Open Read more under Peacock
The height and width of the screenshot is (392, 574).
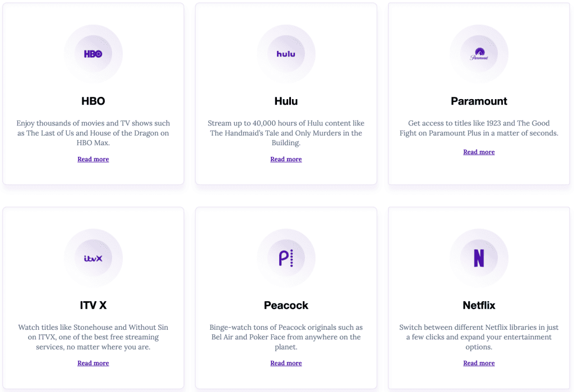coord(286,363)
